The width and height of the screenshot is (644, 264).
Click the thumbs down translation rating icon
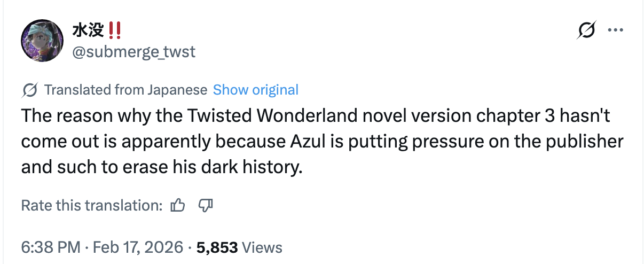[206, 205]
